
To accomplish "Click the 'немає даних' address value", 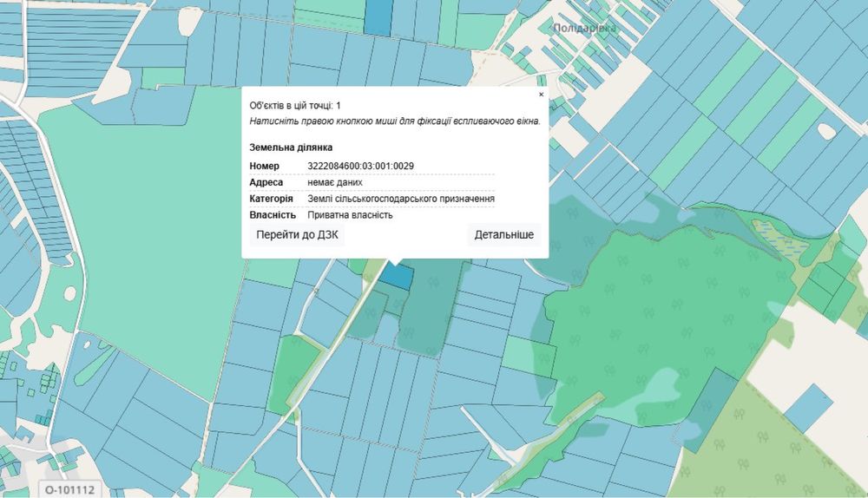I will click(335, 182).
